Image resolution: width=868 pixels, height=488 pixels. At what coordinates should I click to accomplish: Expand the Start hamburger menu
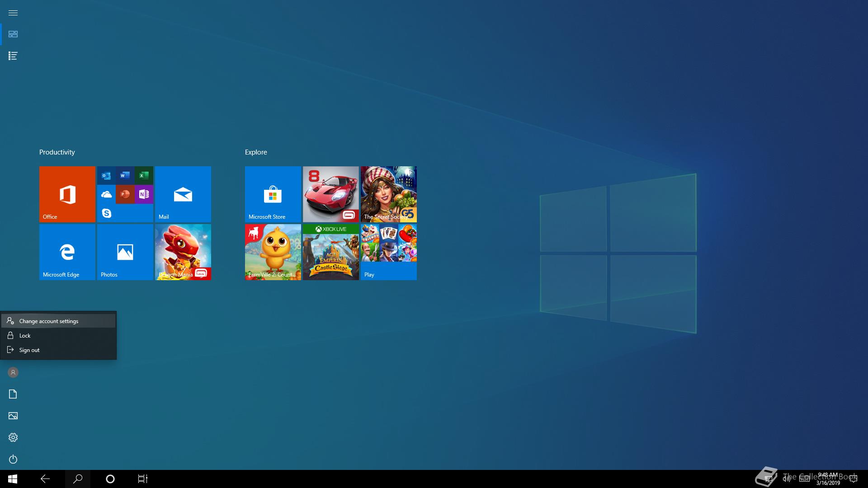13,13
